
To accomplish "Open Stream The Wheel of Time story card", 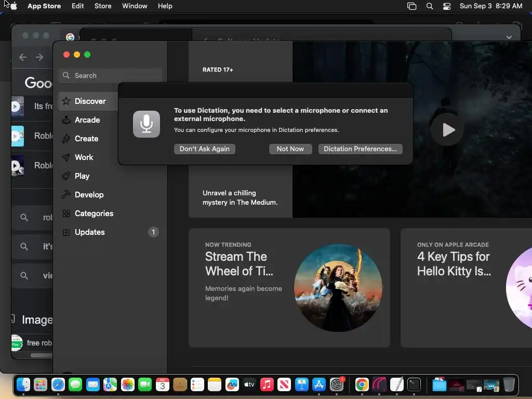I will coord(289,288).
